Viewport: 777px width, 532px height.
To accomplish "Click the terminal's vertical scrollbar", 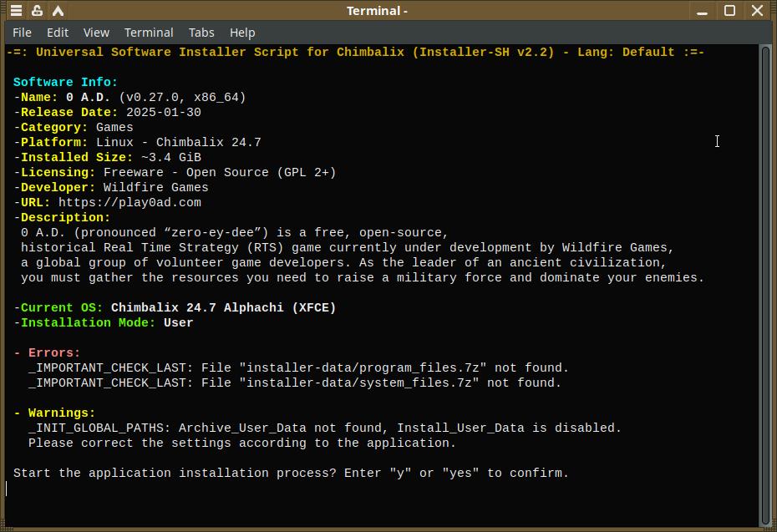I will 765,284.
